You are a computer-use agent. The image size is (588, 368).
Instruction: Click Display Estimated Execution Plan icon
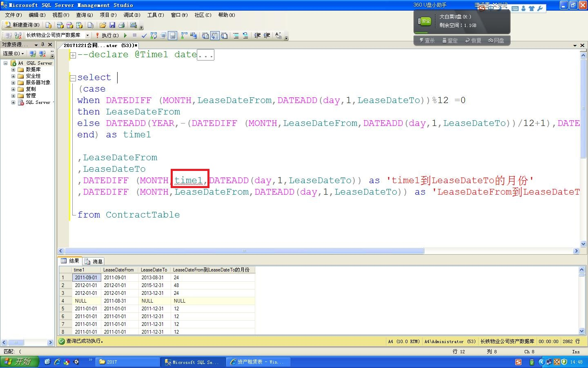154,36
